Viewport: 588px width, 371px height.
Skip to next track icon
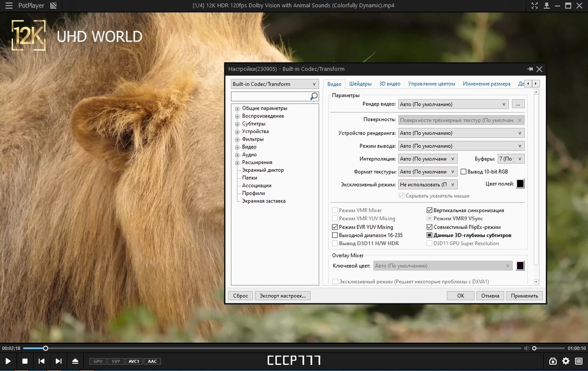[x=58, y=361]
